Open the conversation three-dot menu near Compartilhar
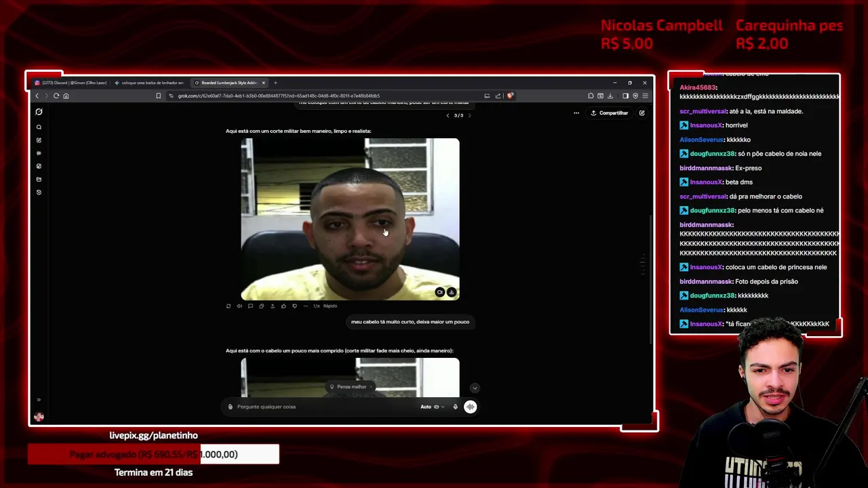Image resolution: width=868 pixels, height=488 pixels. [x=576, y=113]
